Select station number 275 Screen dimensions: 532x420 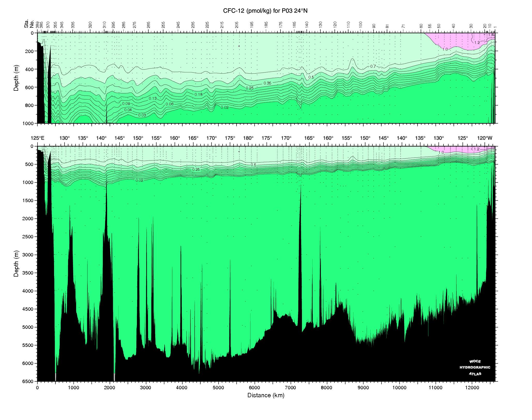click(x=135, y=25)
